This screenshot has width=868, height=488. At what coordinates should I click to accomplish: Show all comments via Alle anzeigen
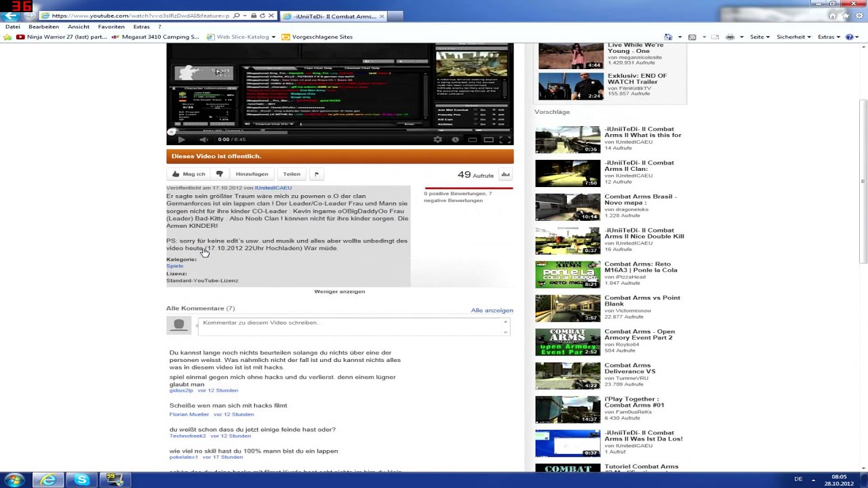[492, 310]
